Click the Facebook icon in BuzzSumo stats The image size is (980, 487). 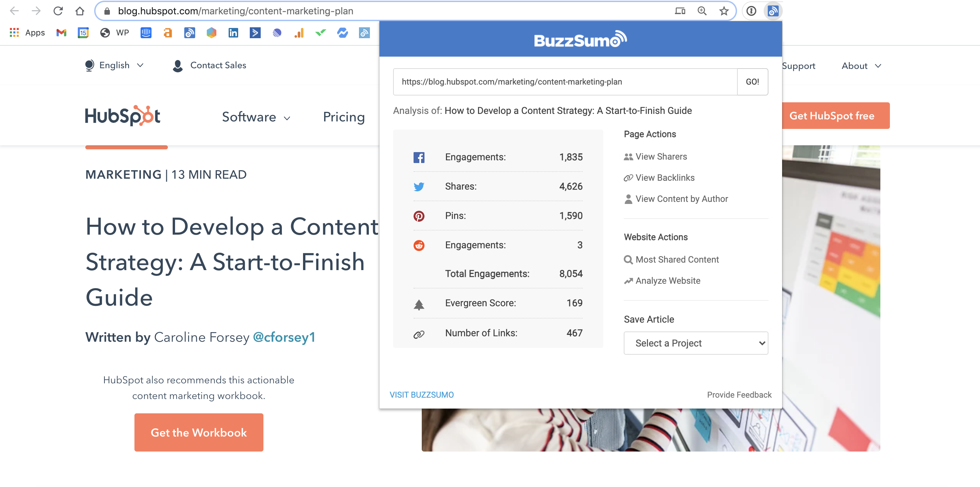(x=418, y=158)
